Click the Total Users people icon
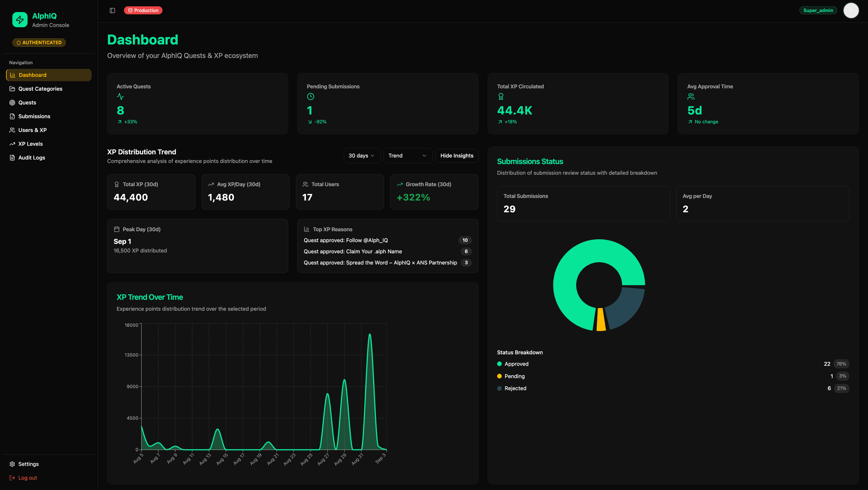 click(x=305, y=184)
